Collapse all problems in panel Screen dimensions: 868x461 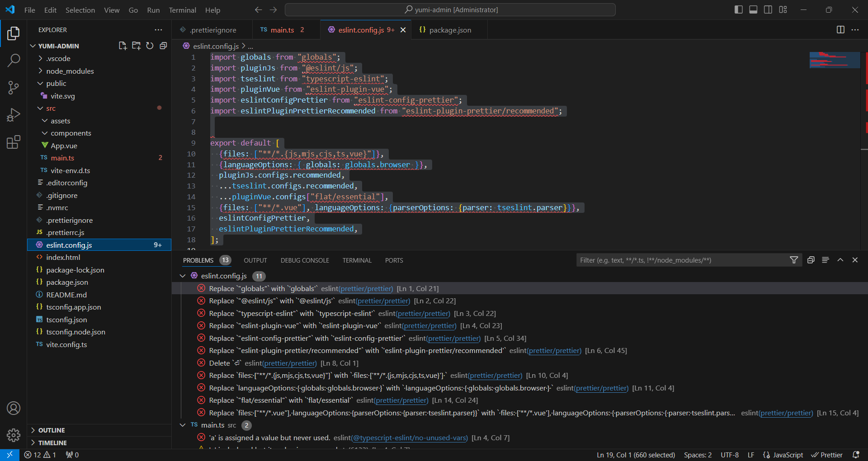click(811, 260)
